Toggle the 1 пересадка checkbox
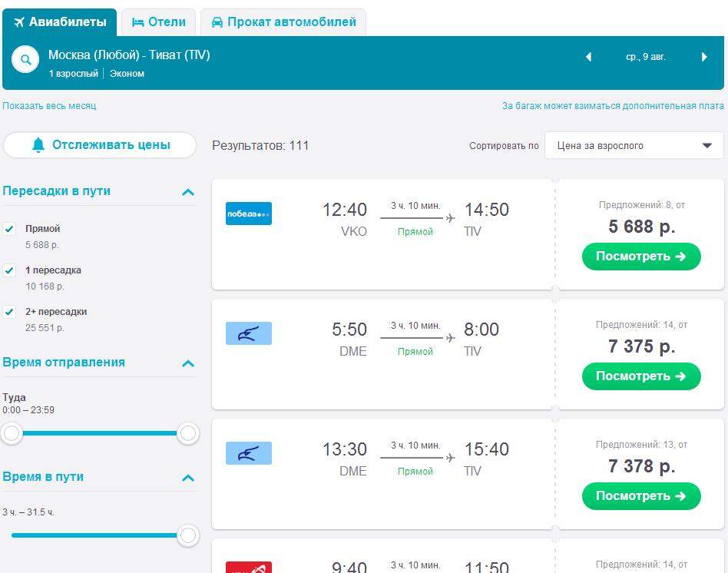The height and width of the screenshot is (573, 728). click(9, 270)
